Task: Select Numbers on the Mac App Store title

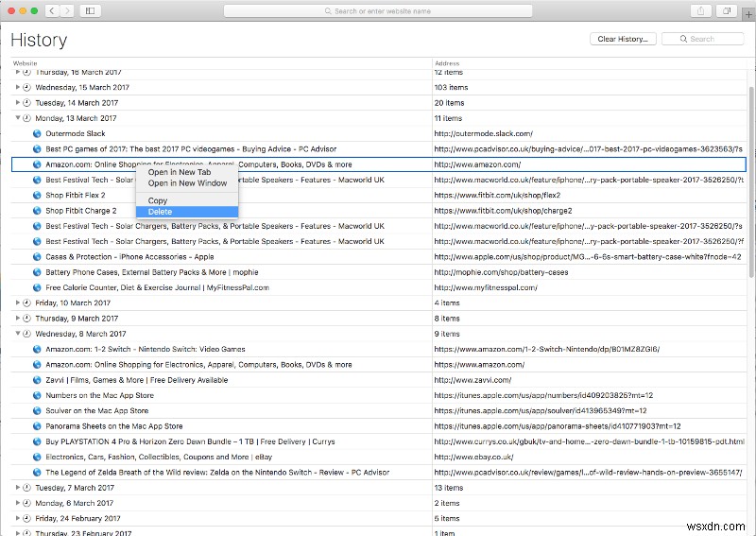Action: click(x=99, y=395)
